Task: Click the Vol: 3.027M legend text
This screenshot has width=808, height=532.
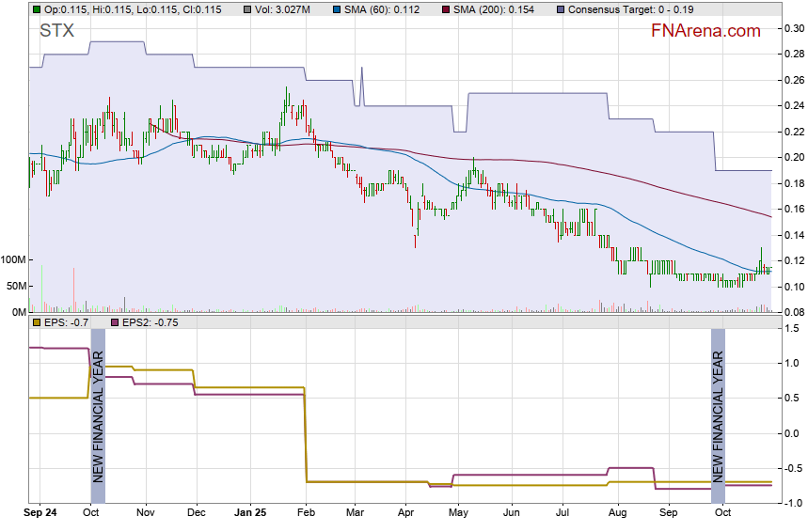Action: coord(282,8)
